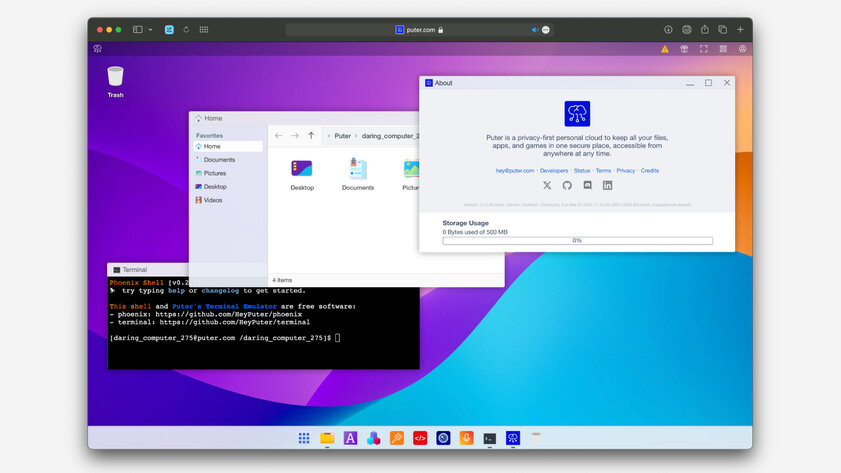
Task: Click the terminal command prompt line
Action: [x=225, y=338]
